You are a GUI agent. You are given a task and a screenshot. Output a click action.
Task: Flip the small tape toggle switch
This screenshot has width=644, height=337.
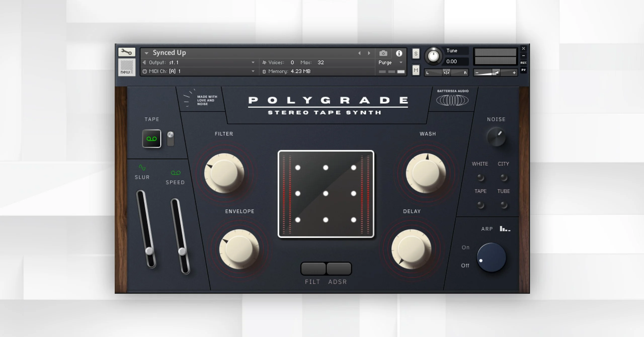click(171, 139)
